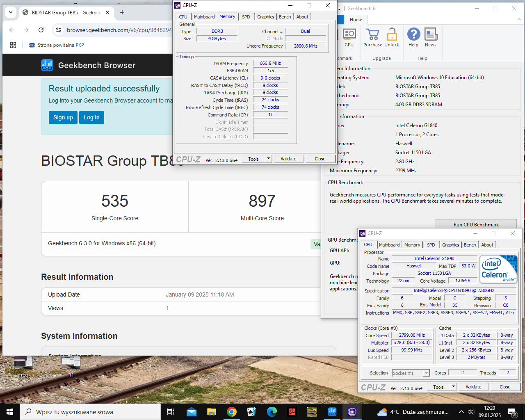
Task: Click the Geekbench Browser logo icon
Action: tap(47, 65)
